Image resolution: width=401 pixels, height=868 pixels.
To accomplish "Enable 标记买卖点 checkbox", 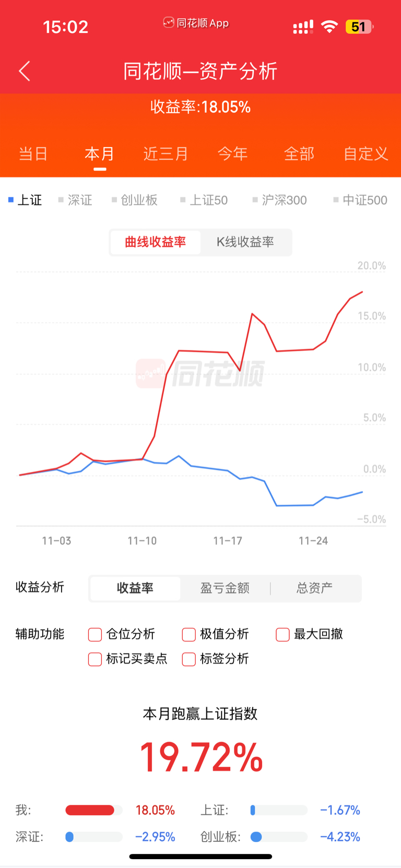I will click(95, 659).
